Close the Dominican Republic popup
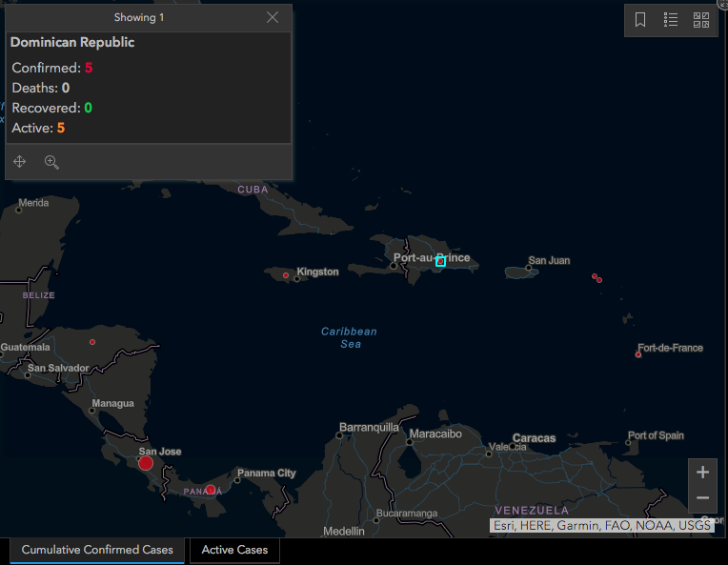The height and width of the screenshot is (565, 728). [273, 17]
